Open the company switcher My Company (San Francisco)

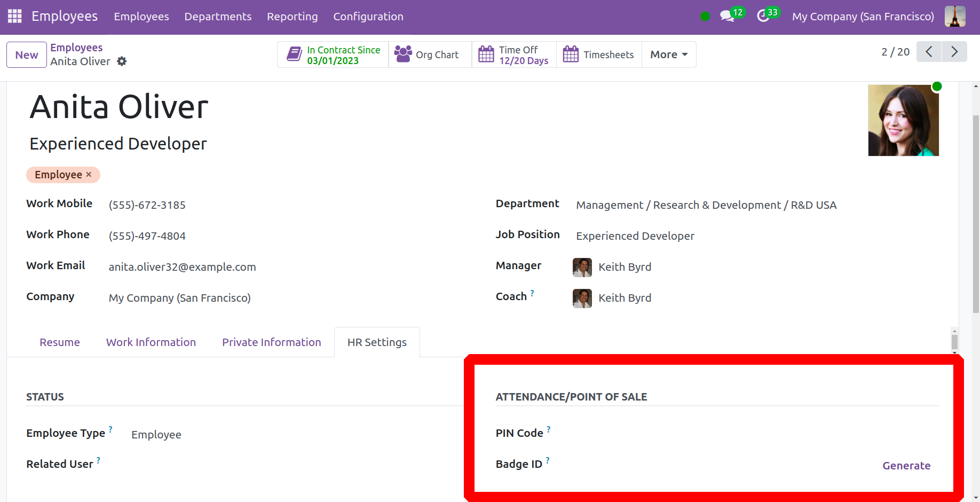863,16
